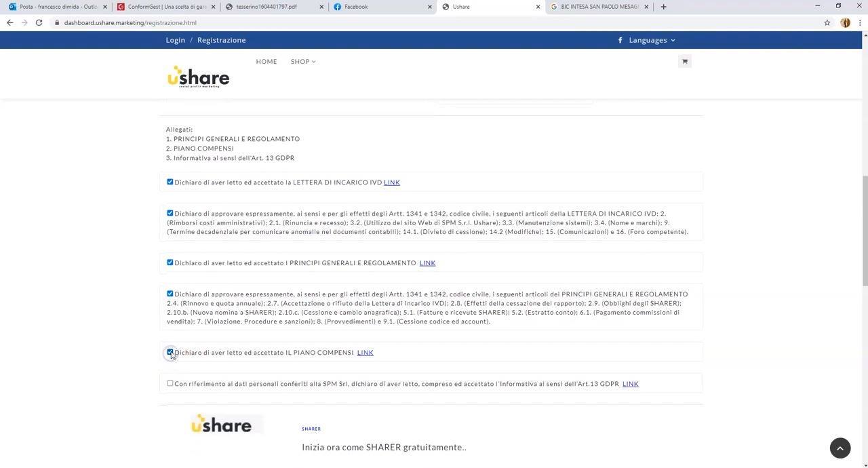Click the page vertical scrollbar
The height and width of the screenshot is (468, 868).
(x=865, y=231)
